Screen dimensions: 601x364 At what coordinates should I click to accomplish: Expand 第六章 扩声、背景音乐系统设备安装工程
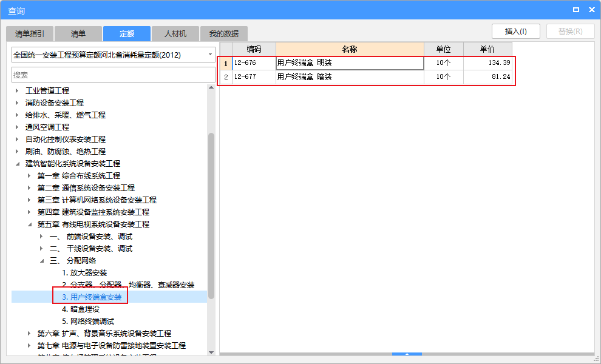point(29,334)
